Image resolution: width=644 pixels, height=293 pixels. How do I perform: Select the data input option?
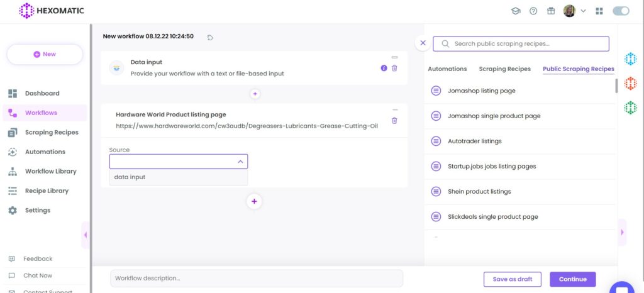pyautogui.click(x=179, y=177)
